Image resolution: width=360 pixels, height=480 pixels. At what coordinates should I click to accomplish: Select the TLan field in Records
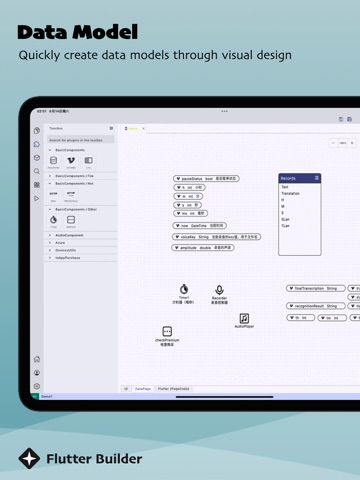tap(285, 226)
